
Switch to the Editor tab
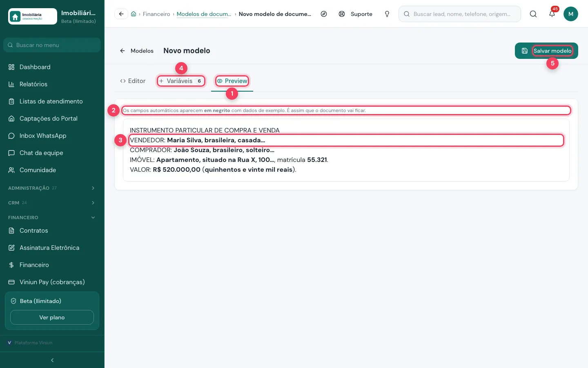tap(133, 81)
